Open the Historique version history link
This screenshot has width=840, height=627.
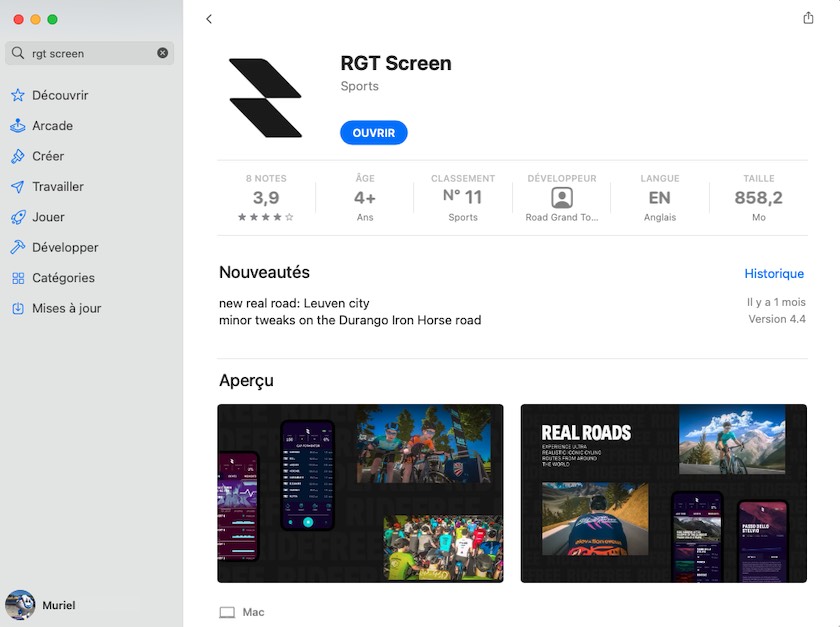(x=774, y=274)
